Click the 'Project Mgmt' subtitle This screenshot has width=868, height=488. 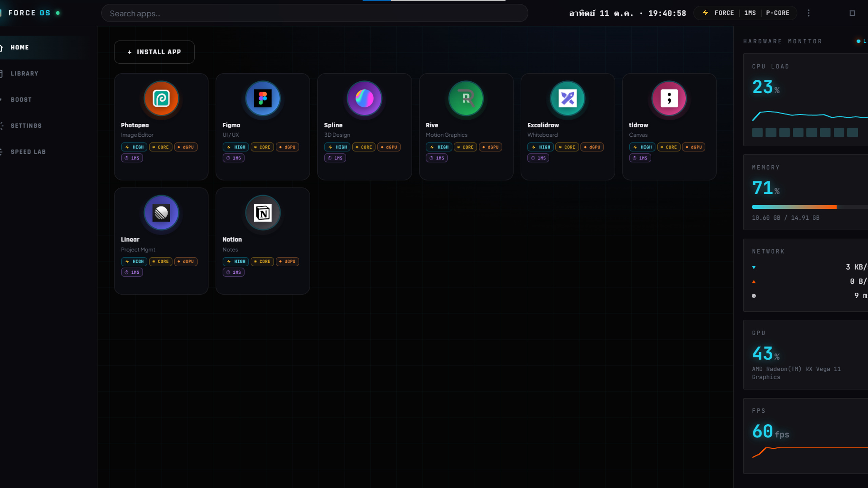click(x=138, y=250)
